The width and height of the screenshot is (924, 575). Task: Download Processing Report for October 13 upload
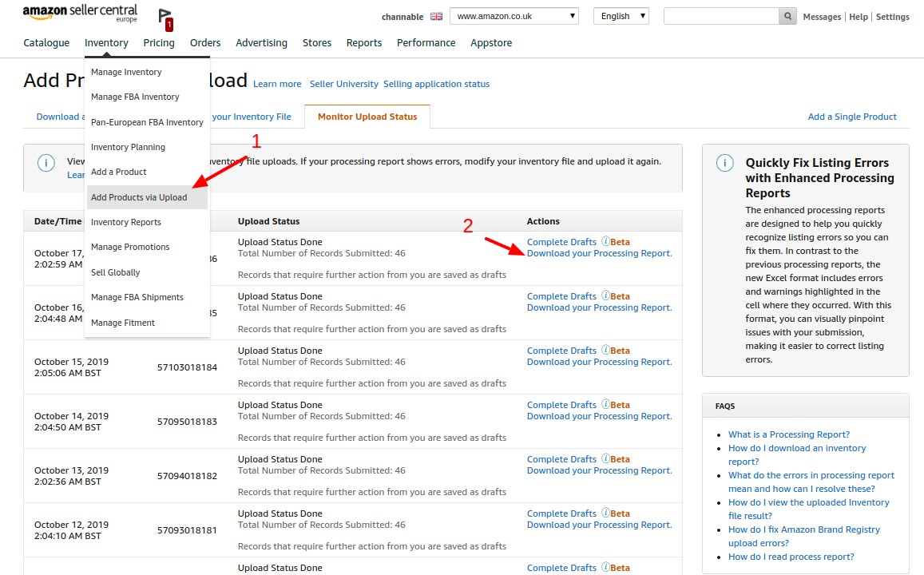[599, 470]
